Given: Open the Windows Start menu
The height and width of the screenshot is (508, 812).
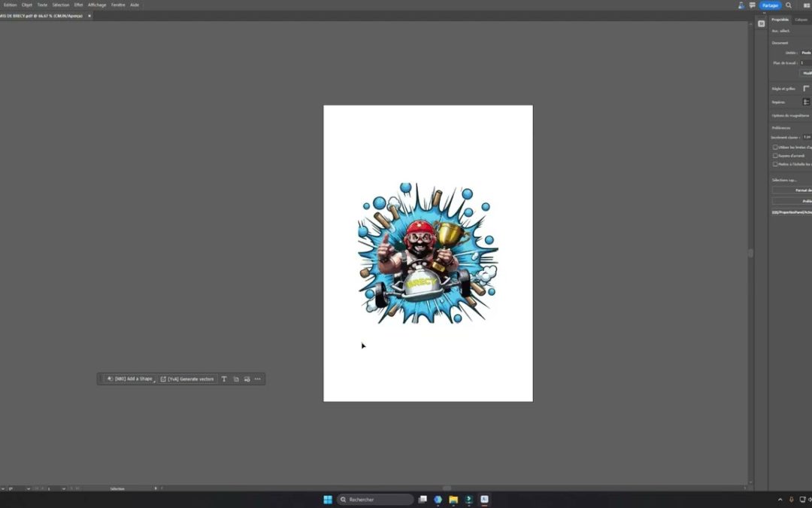Looking at the screenshot, I should 328,500.
